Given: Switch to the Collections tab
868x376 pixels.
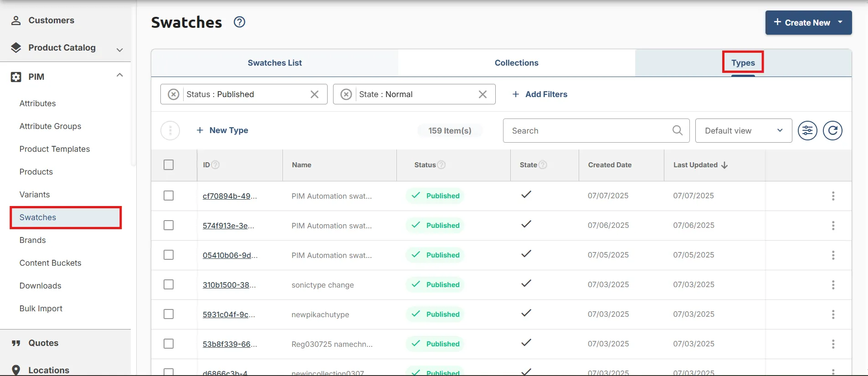Looking at the screenshot, I should 517,63.
